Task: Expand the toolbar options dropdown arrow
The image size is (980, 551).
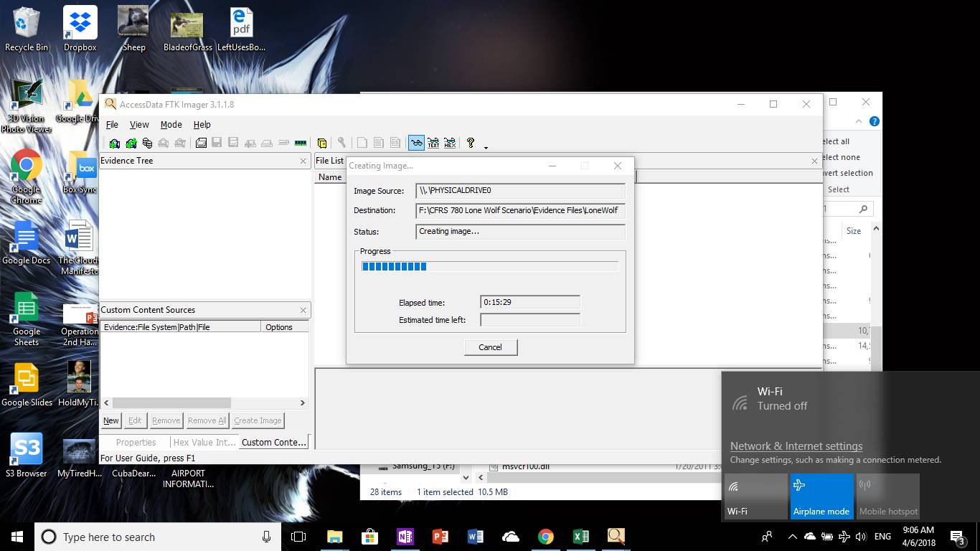Action: click(x=486, y=147)
